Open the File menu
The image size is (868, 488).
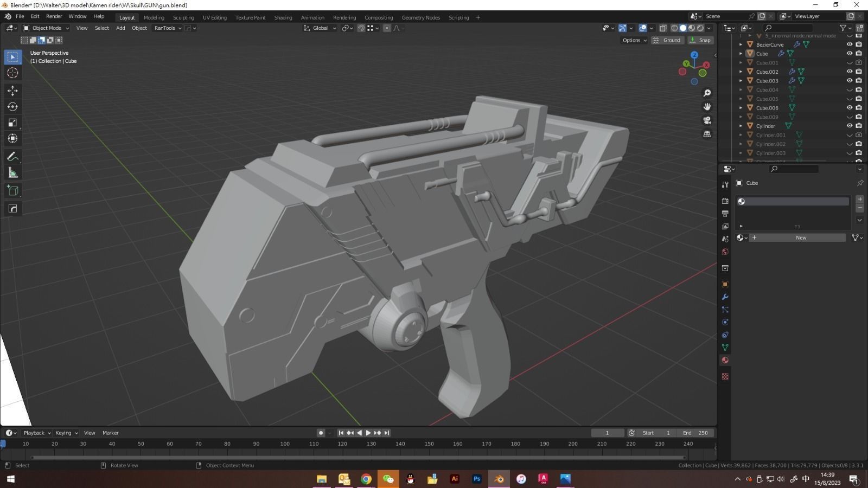pyautogui.click(x=20, y=17)
